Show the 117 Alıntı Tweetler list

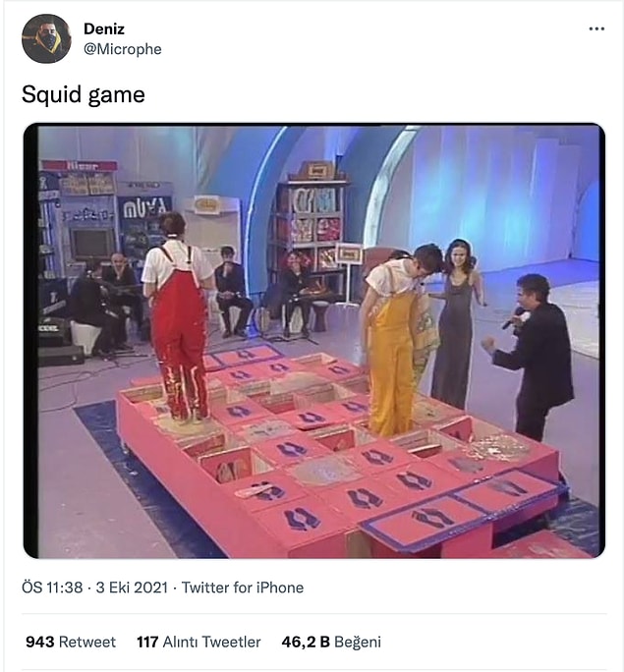(199, 642)
